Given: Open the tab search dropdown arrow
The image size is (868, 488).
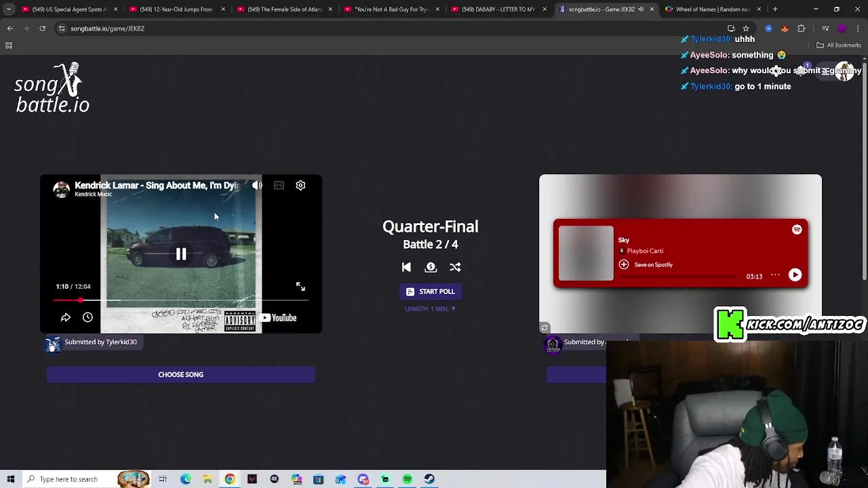Looking at the screenshot, I should click(9, 9).
